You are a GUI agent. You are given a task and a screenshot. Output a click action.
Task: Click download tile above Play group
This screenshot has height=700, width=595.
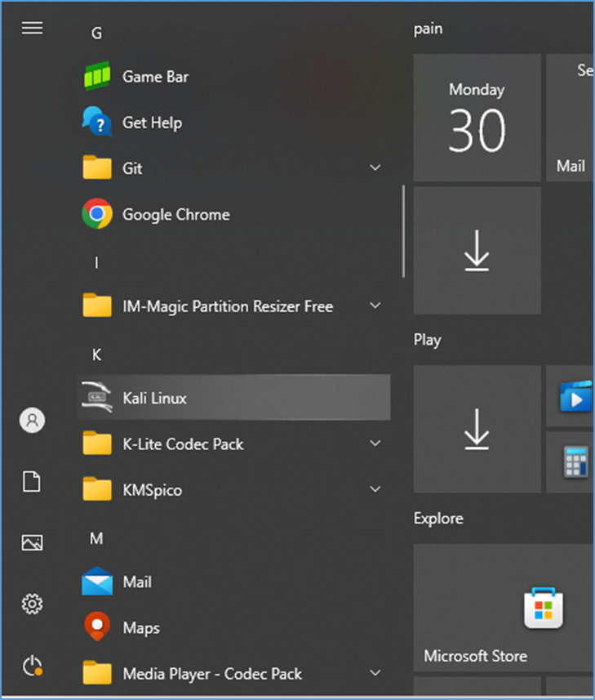click(x=477, y=251)
